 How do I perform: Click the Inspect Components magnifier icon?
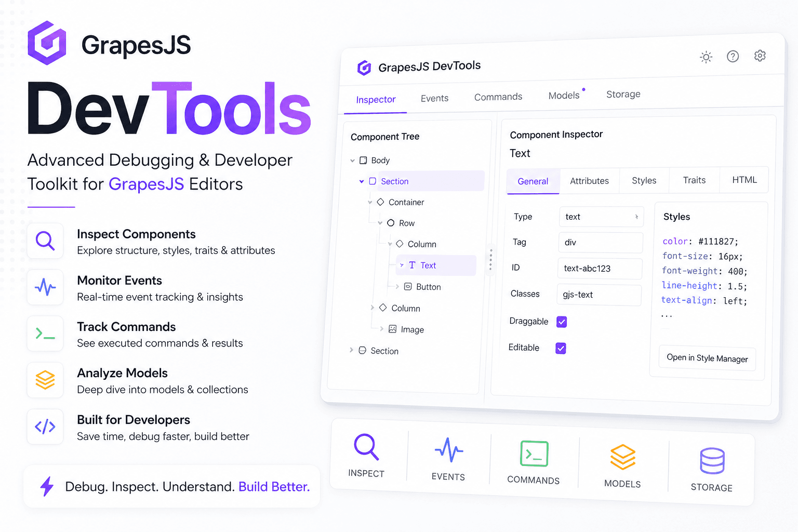point(45,241)
